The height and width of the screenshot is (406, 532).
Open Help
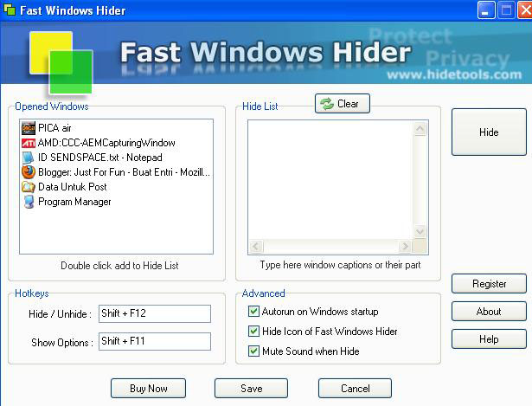point(489,338)
